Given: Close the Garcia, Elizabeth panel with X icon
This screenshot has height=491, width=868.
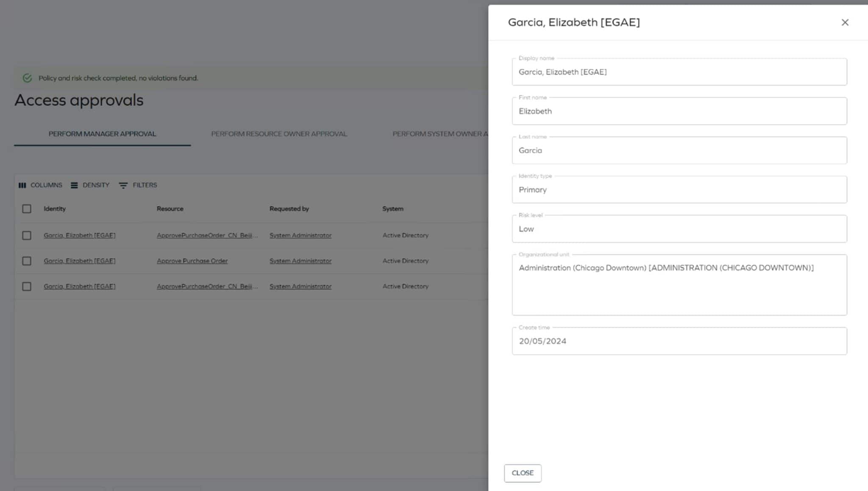Looking at the screenshot, I should 845,22.
